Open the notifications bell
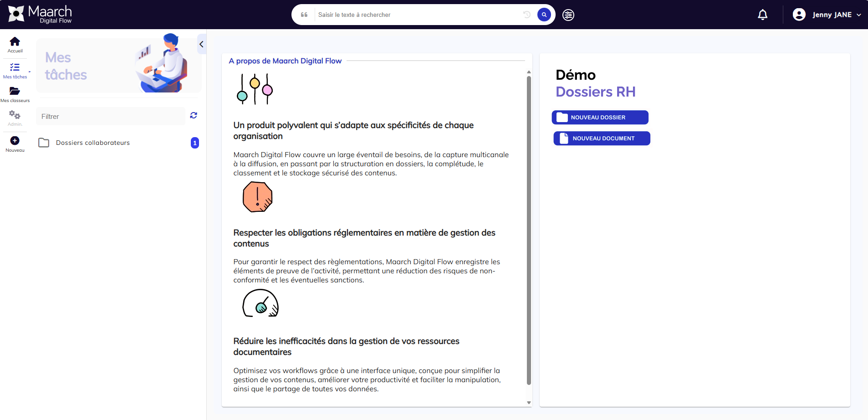The height and width of the screenshot is (420, 868). pos(762,15)
